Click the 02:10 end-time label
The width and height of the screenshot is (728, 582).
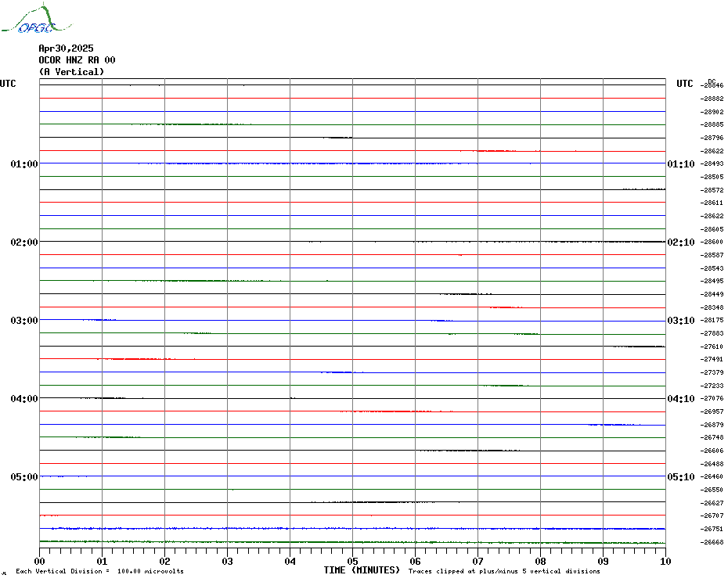coord(681,242)
